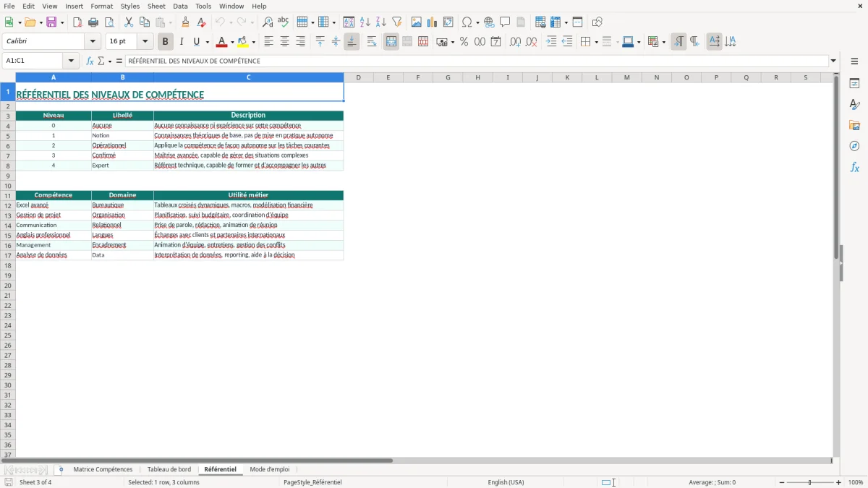Click the zoom out minus button
The image size is (868, 488).
tap(782, 482)
